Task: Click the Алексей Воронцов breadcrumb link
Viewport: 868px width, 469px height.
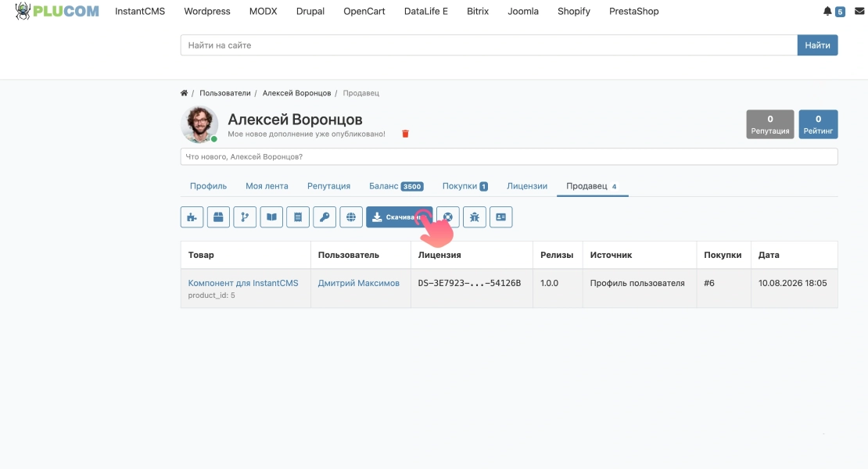Action: 296,93
